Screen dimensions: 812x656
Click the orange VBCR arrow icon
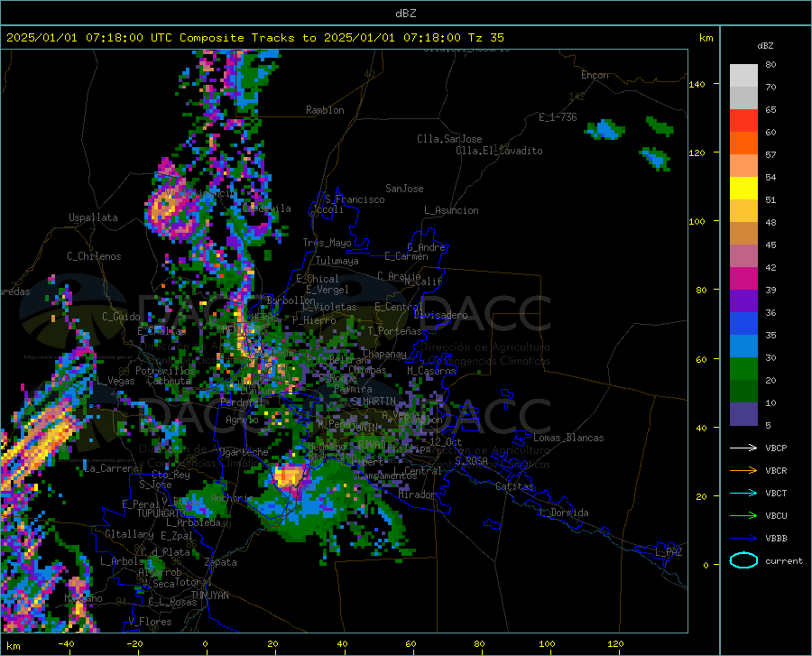743,470
